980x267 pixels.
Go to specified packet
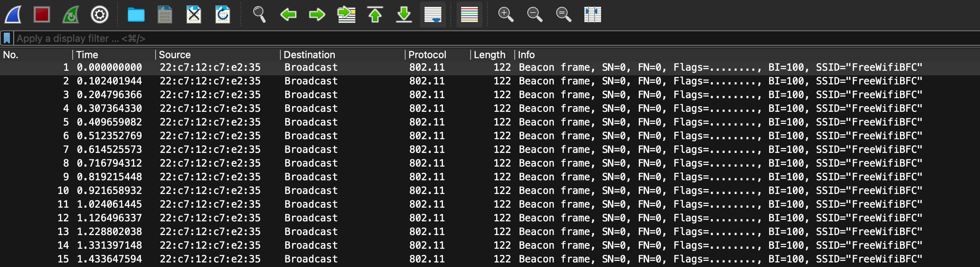tap(346, 15)
